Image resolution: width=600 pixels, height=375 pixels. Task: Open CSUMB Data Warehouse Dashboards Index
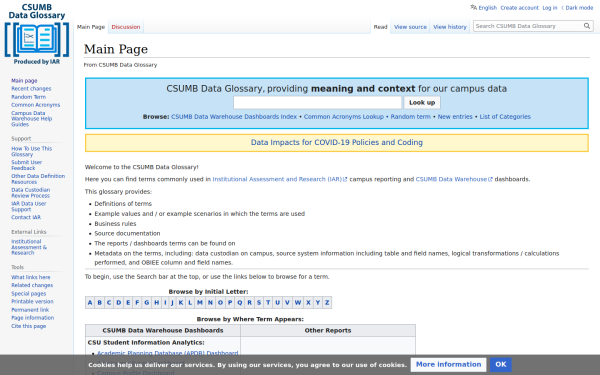(234, 117)
